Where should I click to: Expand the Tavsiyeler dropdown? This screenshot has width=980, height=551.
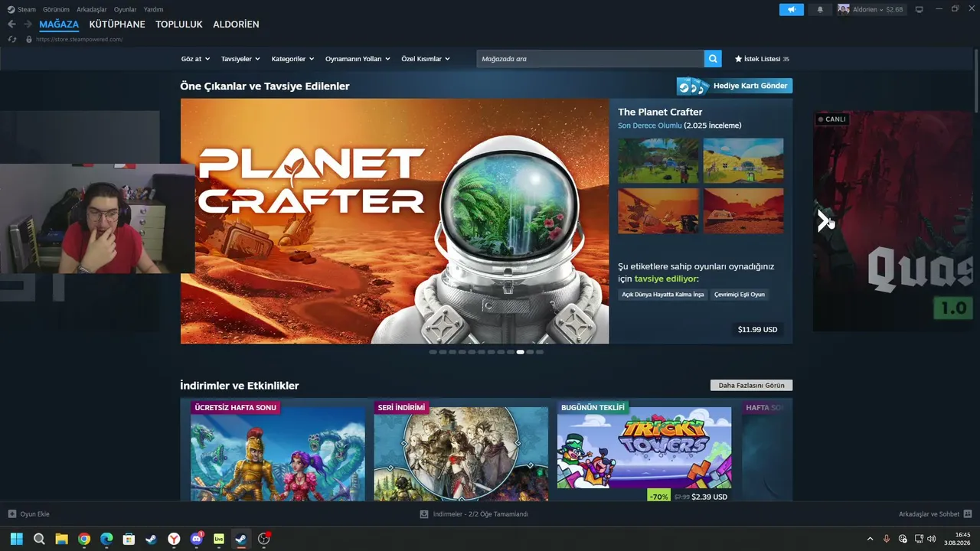240,59
